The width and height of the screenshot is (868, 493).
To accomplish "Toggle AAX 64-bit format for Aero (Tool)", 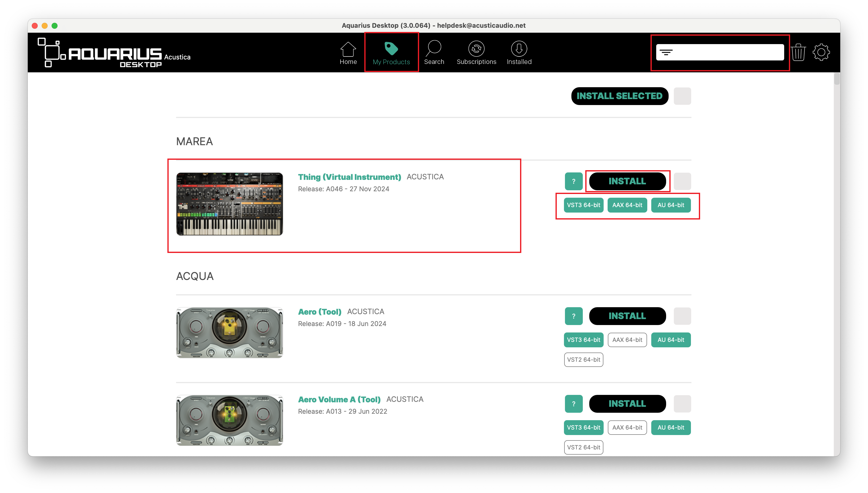I will pos(627,340).
